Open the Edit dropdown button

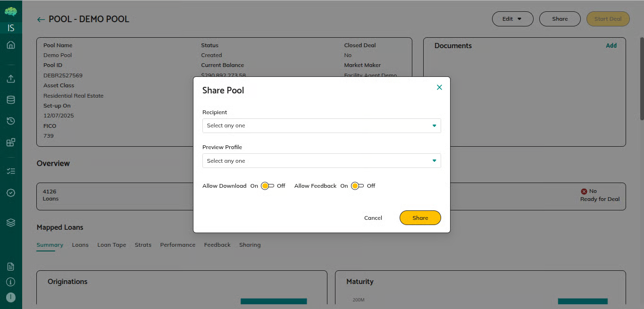(512, 19)
